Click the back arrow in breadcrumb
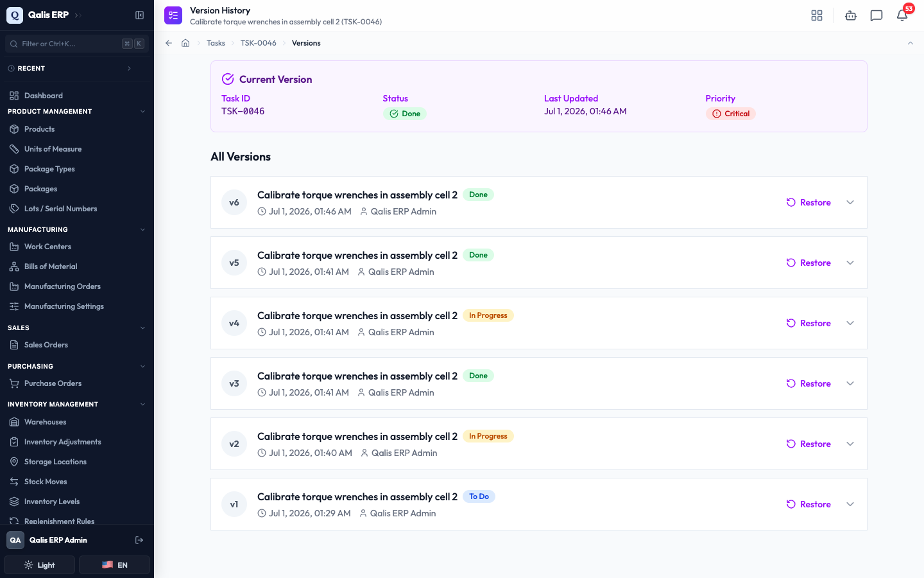Image resolution: width=924 pixels, height=578 pixels. point(169,43)
